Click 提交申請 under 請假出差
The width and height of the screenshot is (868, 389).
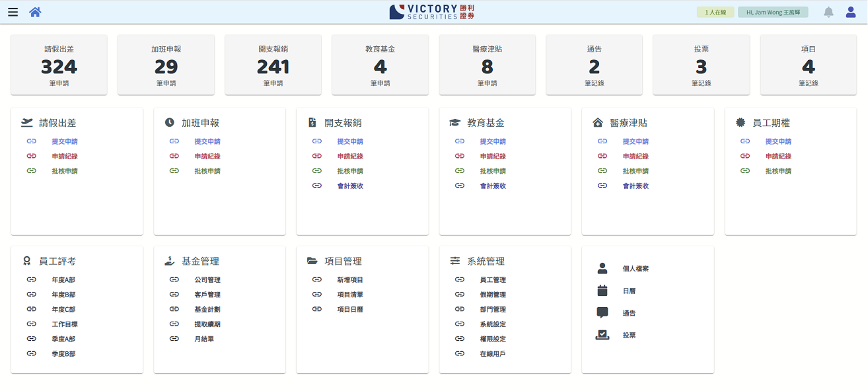click(x=65, y=141)
